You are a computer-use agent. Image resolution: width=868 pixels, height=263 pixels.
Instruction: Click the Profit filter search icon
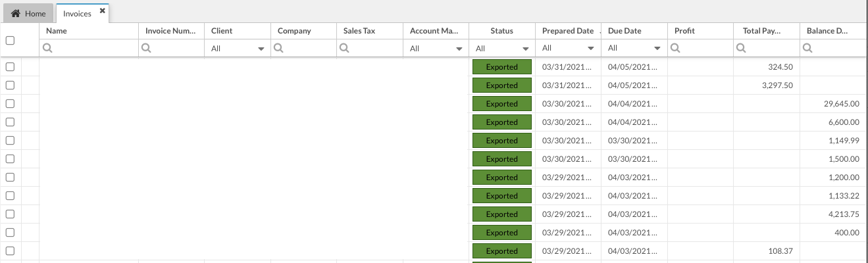coord(675,48)
